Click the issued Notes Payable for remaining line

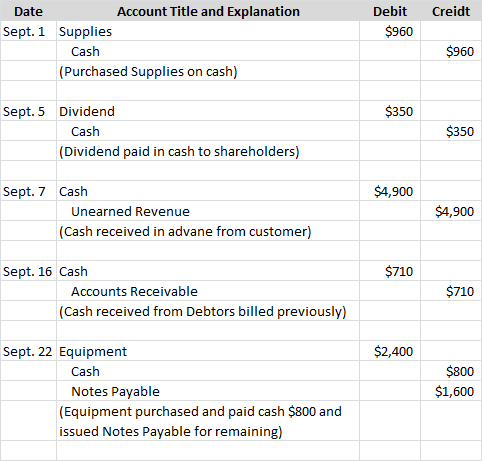coord(171,432)
